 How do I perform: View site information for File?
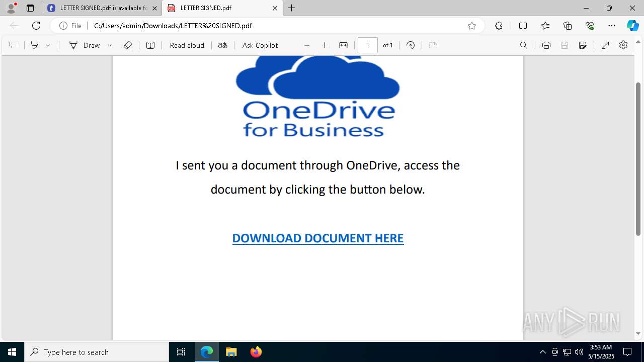click(x=70, y=26)
